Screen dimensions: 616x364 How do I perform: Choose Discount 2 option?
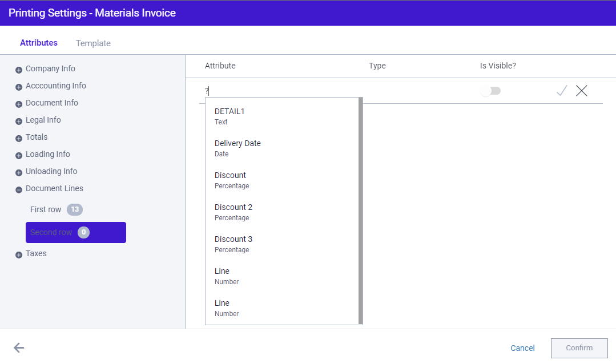[x=282, y=212]
